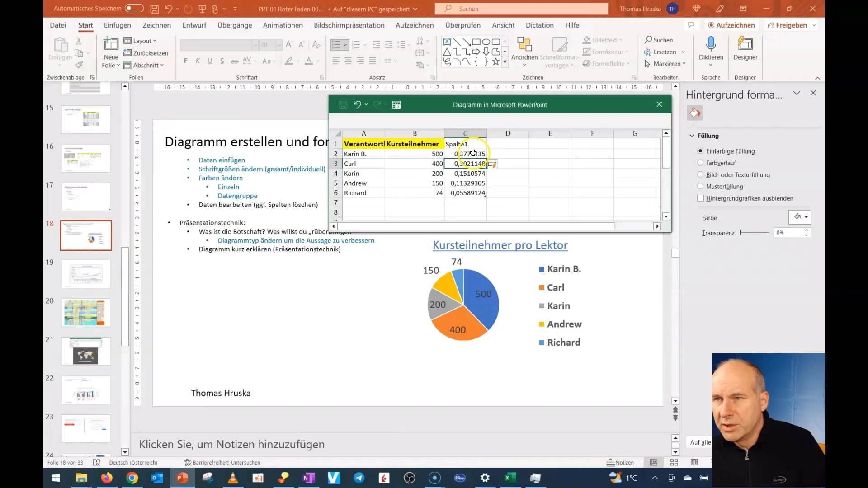The width and height of the screenshot is (868, 488).
Task: Click the undo arrow icon in toolbar
Action: coord(170,8)
